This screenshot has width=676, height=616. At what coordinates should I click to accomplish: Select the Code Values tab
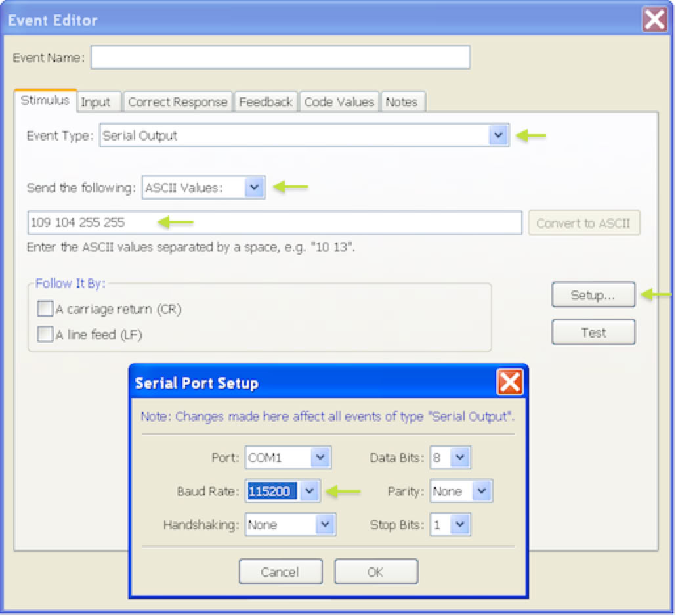point(339,102)
